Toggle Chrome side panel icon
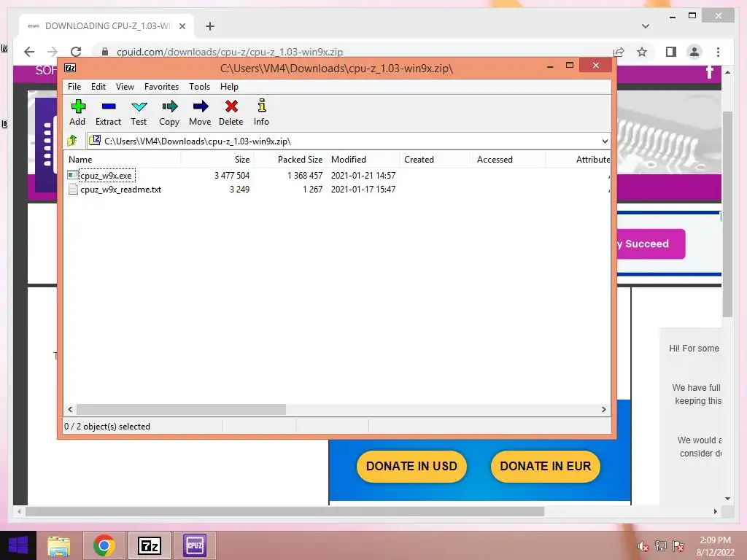747x560 pixels. pyautogui.click(x=671, y=52)
